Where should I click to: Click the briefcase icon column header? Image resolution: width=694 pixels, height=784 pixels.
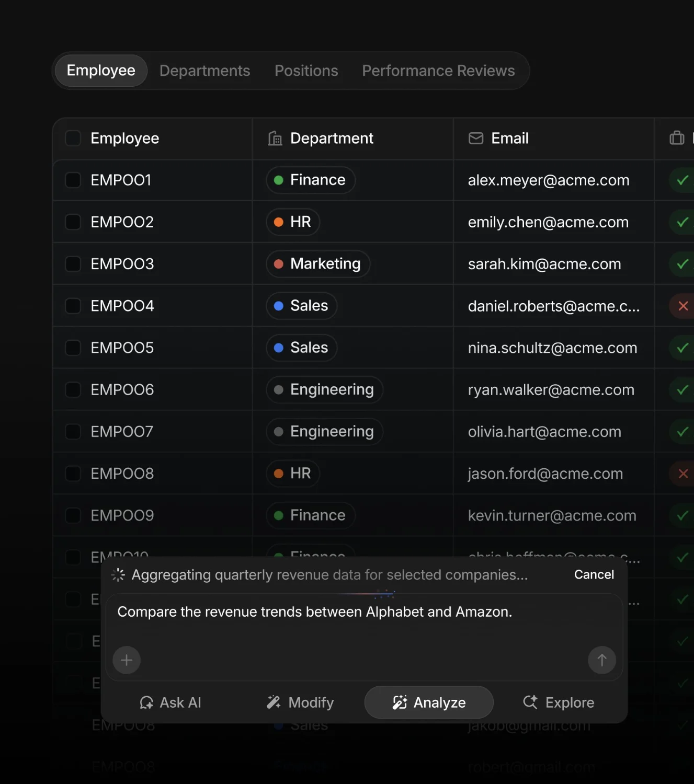677,138
